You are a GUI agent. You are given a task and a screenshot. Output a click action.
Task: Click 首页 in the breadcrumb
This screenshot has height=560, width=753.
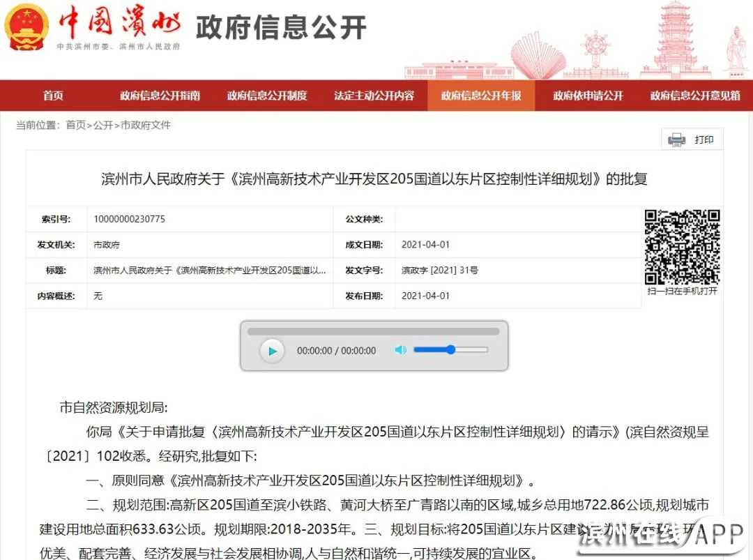pyautogui.click(x=75, y=126)
